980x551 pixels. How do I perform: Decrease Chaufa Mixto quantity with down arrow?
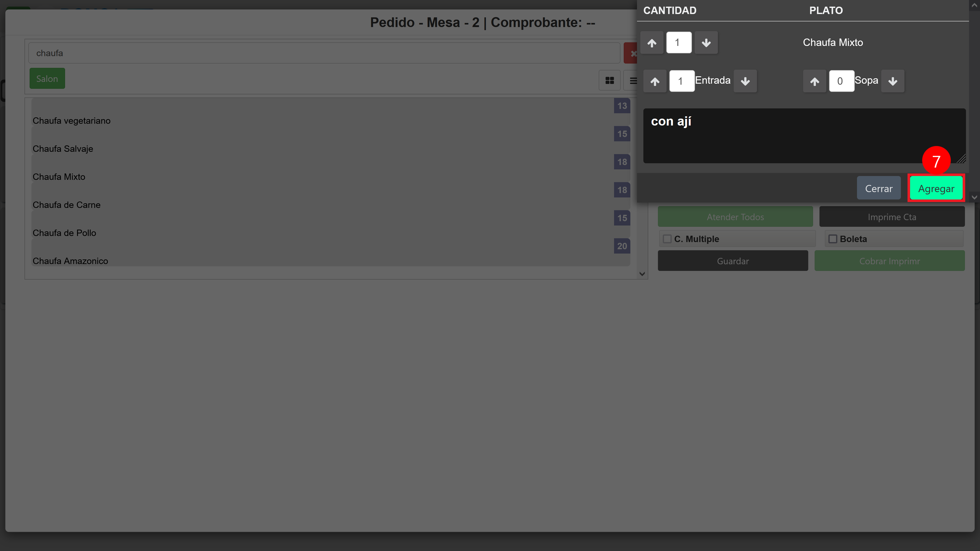706,43
